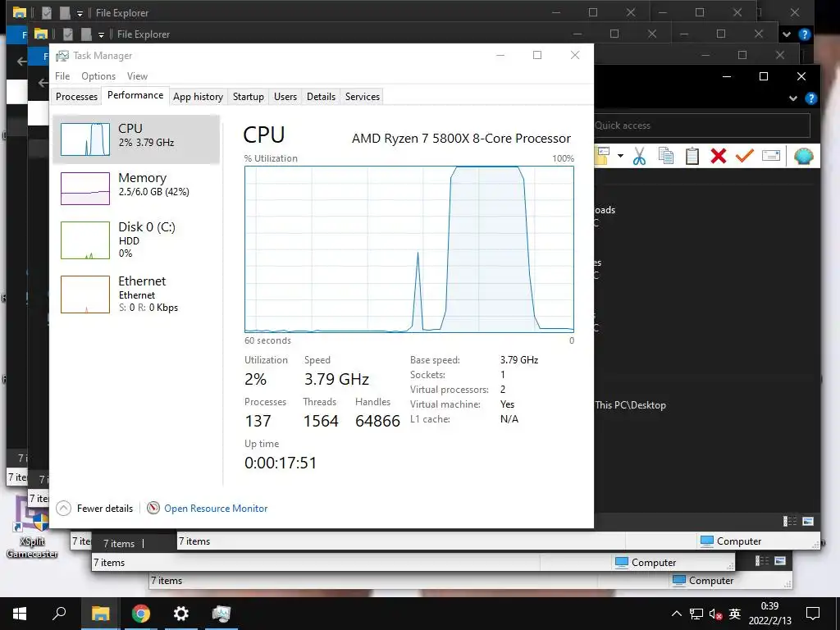Click the Copy icon in File Explorer toolbar

pos(666,156)
